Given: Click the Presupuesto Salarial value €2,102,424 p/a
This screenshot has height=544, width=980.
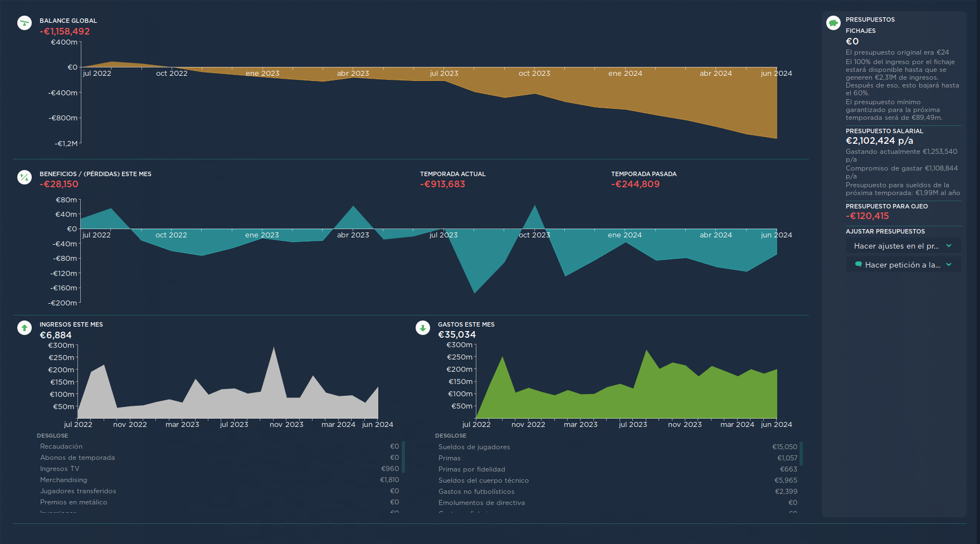Looking at the screenshot, I should click(x=879, y=140).
